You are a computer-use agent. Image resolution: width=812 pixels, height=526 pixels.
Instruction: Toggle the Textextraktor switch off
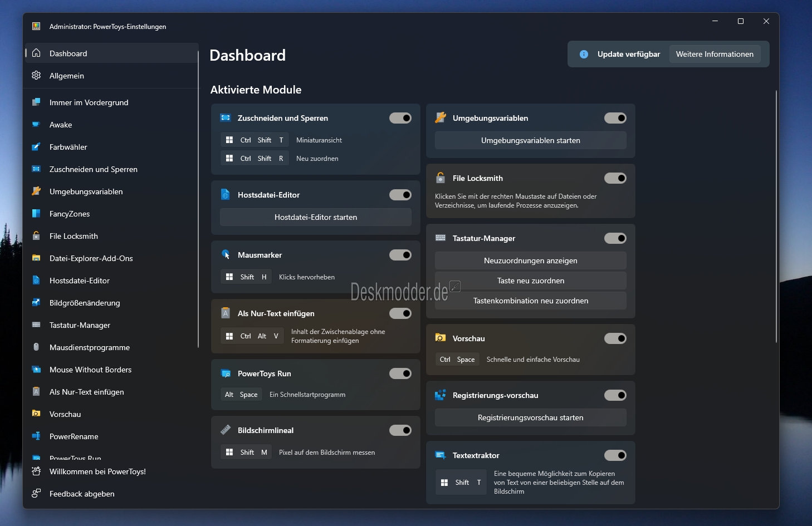(x=615, y=455)
